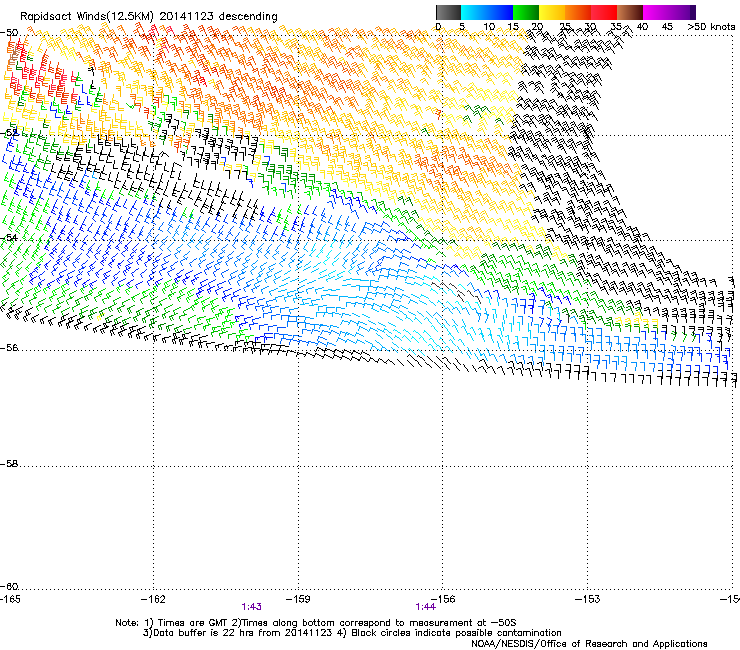
Task: Click the note 'Data buffer is 22 hrs from 20141123'
Action: click(x=237, y=633)
